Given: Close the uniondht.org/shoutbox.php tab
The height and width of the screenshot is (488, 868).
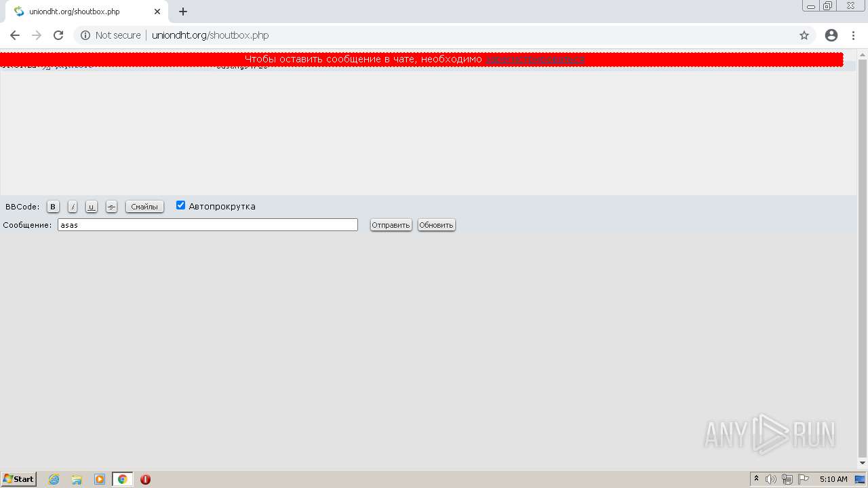Looking at the screenshot, I should tap(157, 12).
